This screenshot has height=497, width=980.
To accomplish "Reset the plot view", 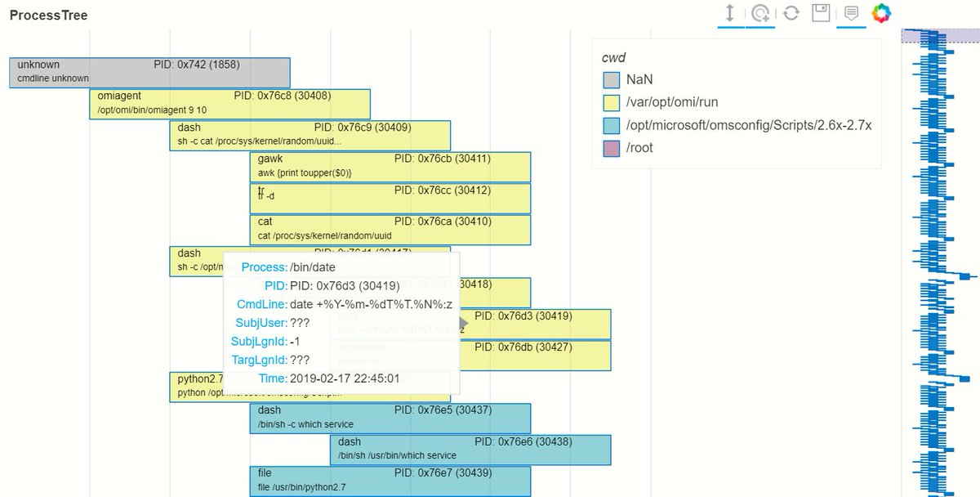I will point(791,14).
